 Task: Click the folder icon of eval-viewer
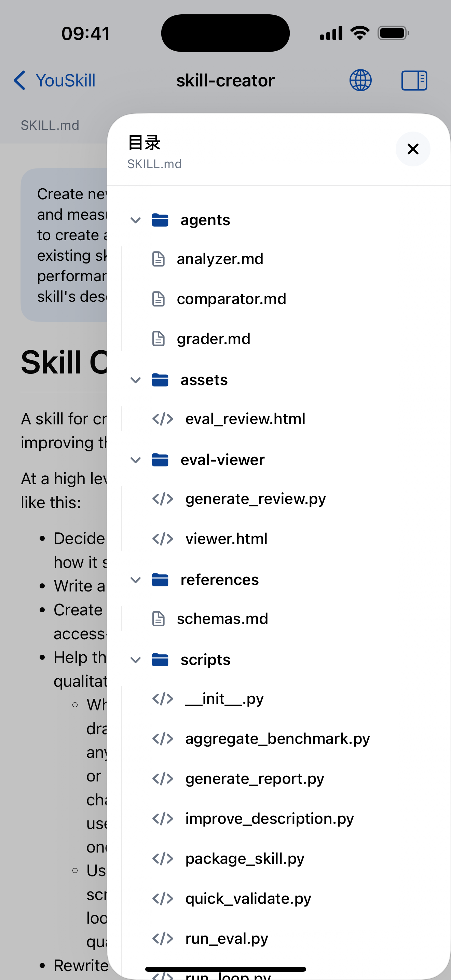tap(161, 460)
